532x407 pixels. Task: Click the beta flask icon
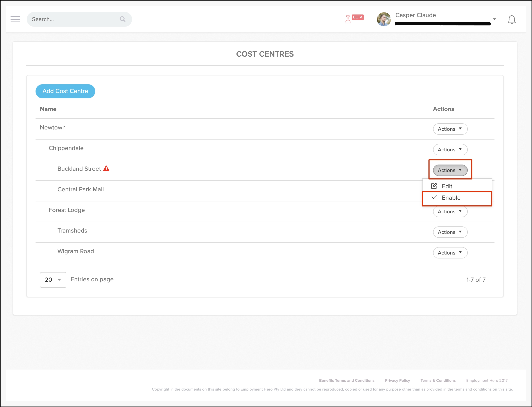point(348,19)
